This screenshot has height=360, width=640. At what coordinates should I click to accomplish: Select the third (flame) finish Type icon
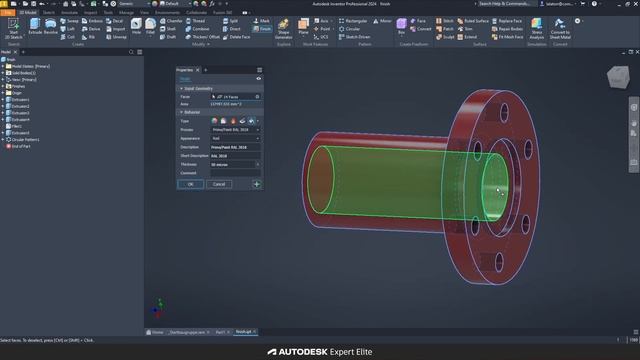click(x=233, y=121)
